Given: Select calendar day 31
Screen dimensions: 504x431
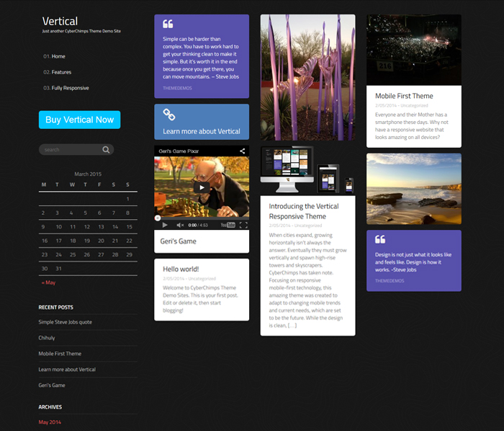Looking at the screenshot, I should [x=58, y=269].
